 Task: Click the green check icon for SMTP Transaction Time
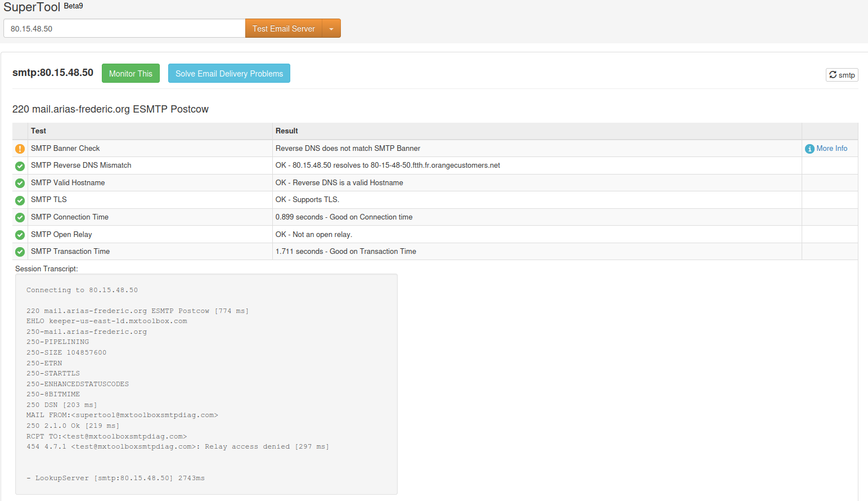tap(20, 252)
